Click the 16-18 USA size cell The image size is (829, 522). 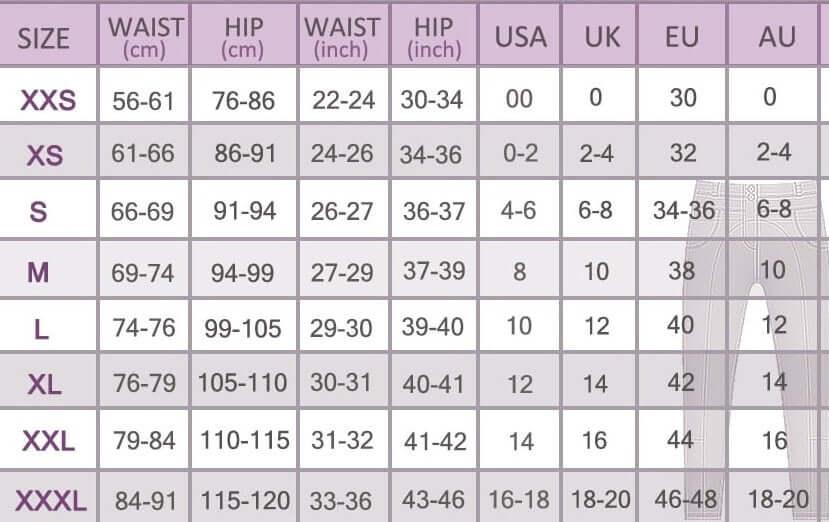click(520, 498)
